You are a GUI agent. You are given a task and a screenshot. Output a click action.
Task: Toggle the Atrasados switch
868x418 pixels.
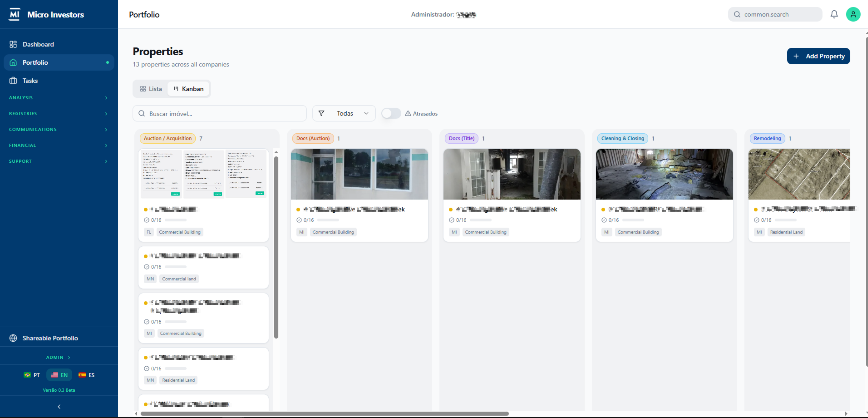click(x=391, y=113)
